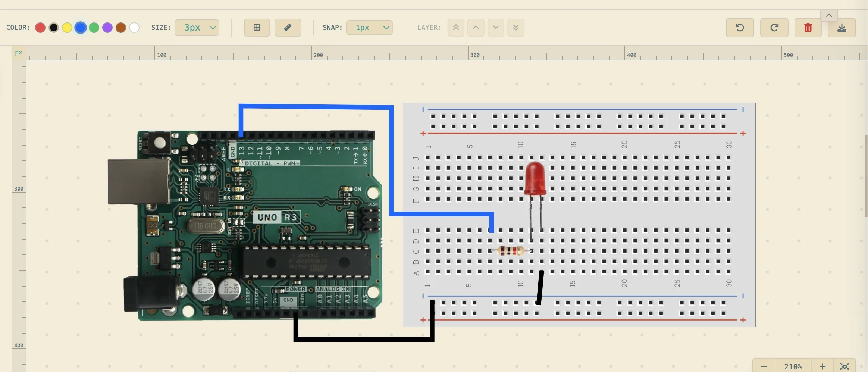Select the red color swatch
This screenshot has height=372, width=868.
click(40, 28)
